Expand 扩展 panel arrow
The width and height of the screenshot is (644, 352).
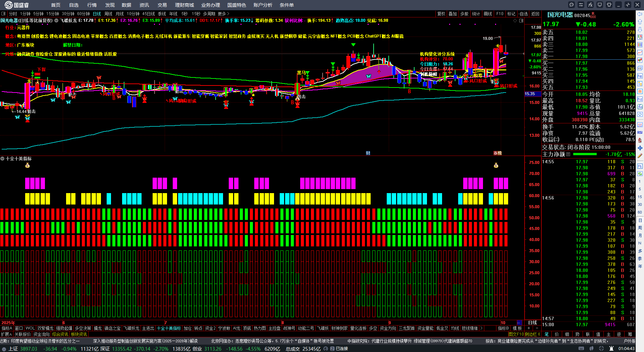point(6,334)
